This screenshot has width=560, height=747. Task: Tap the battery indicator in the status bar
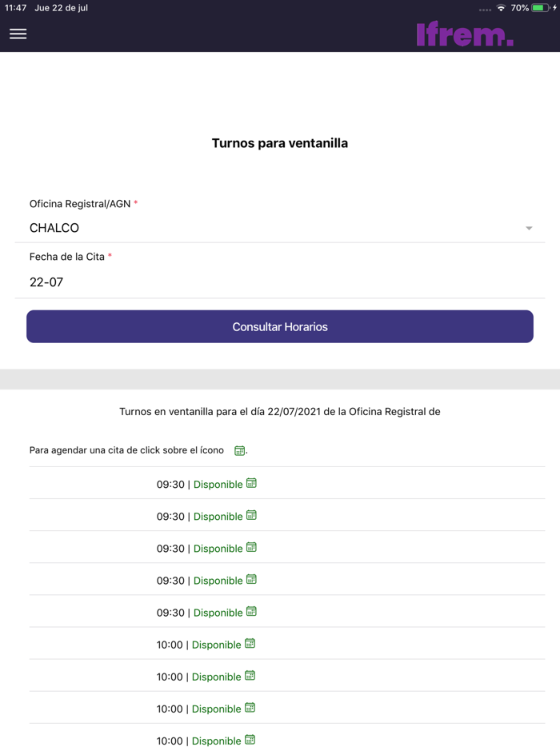tap(542, 8)
